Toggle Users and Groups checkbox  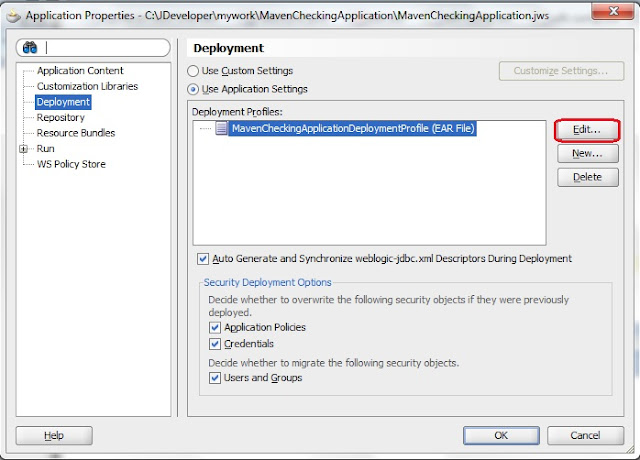[215, 378]
